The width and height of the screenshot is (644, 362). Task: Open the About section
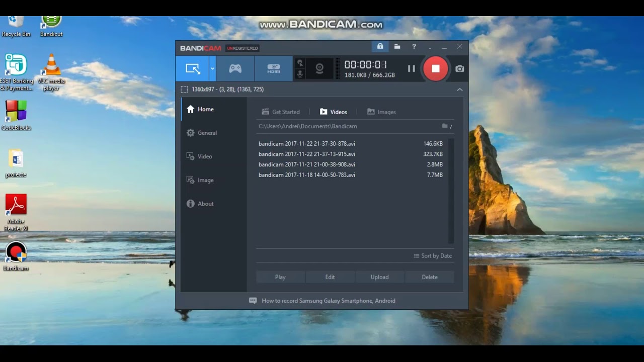(214, 204)
